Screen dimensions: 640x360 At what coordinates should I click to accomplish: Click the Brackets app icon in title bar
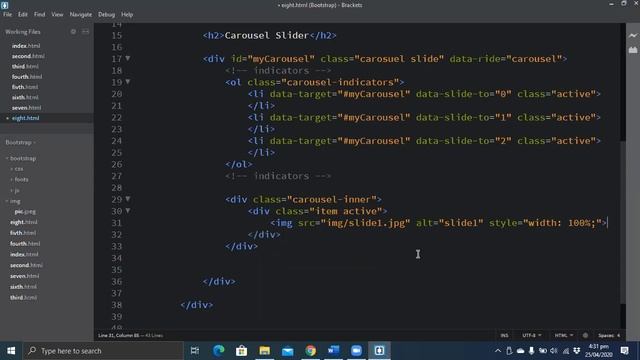(x=5, y=5)
